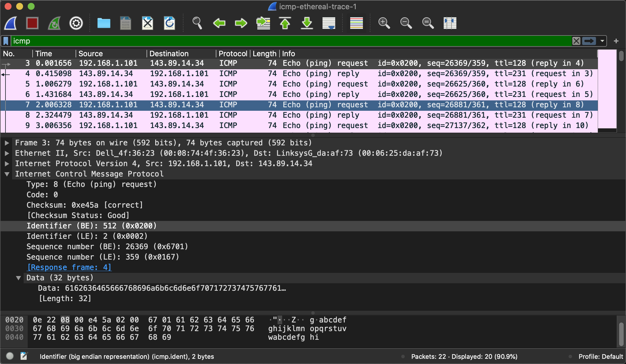The width and height of the screenshot is (626, 364).
Task: Click the restart capture icon
Action: pyautogui.click(x=54, y=23)
